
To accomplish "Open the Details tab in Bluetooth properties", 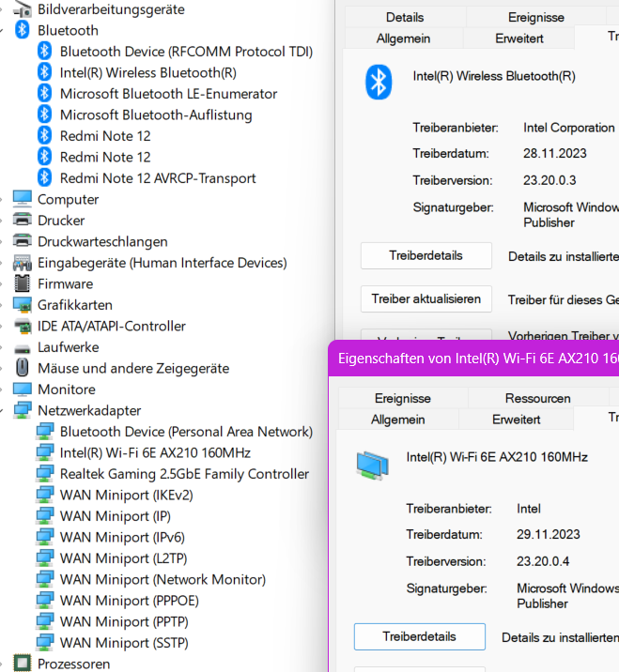I will [x=405, y=17].
